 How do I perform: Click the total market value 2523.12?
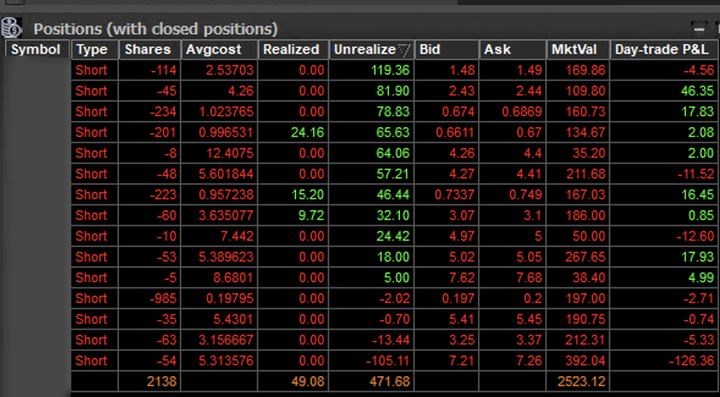(x=578, y=381)
